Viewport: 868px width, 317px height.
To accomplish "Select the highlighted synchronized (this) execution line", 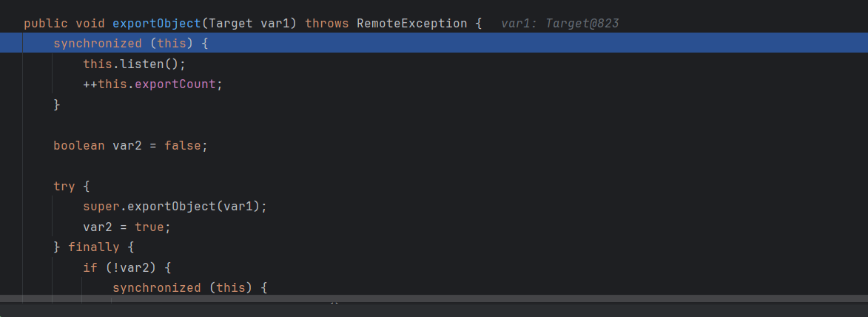I will point(130,44).
